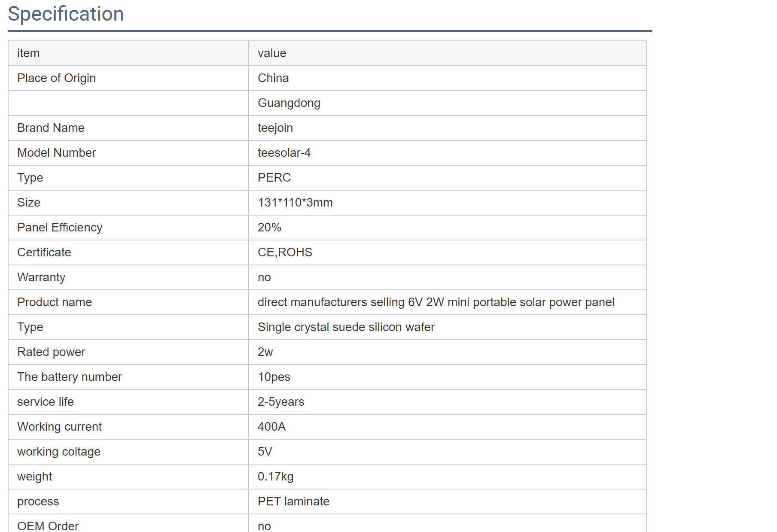Select the Model Number label cell
This screenshot has height=532, width=777.
pos(56,153)
